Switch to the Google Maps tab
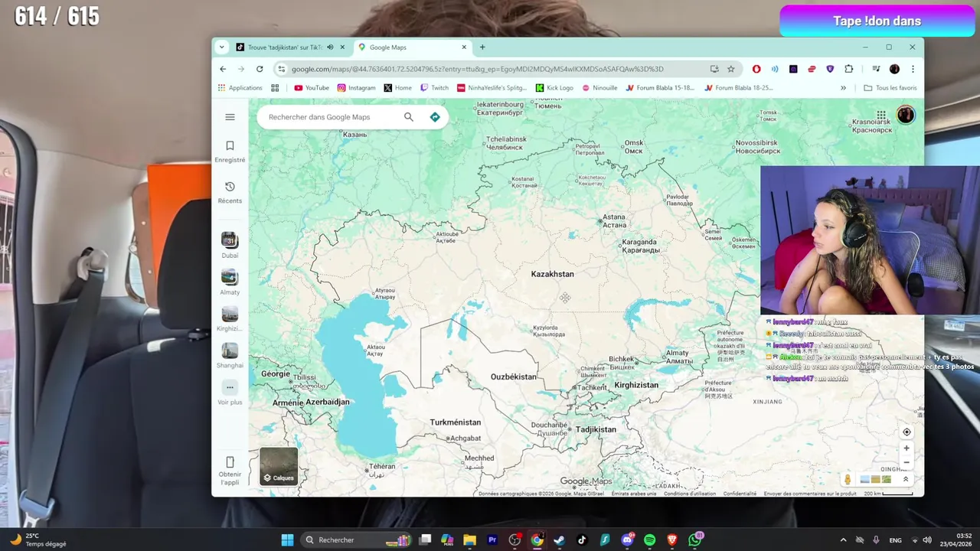 click(x=412, y=47)
